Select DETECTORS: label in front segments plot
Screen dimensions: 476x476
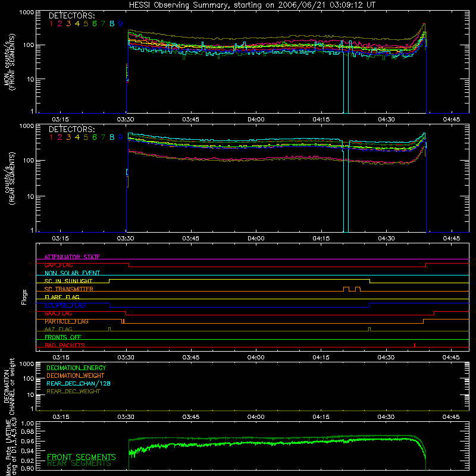pyautogui.click(x=71, y=16)
